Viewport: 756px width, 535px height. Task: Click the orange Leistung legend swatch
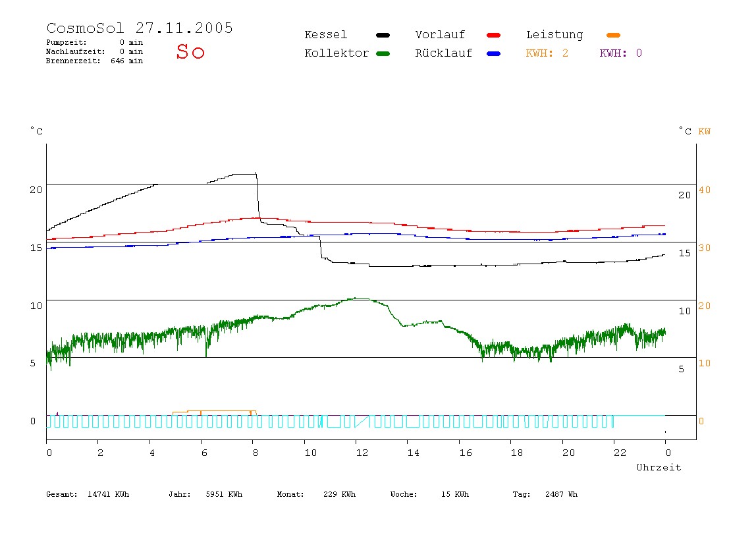613,35
